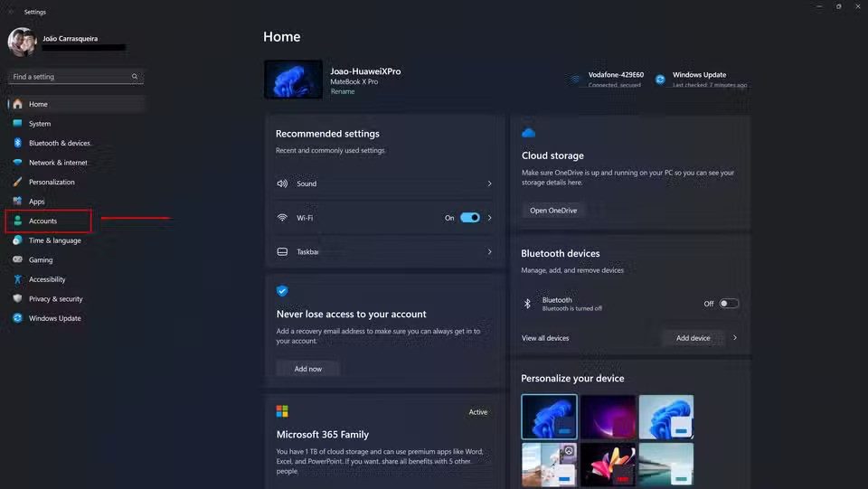The height and width of the screenshot is (489, 868).
Task: Open Time & language settings section
Action: (x=54, y=240)
